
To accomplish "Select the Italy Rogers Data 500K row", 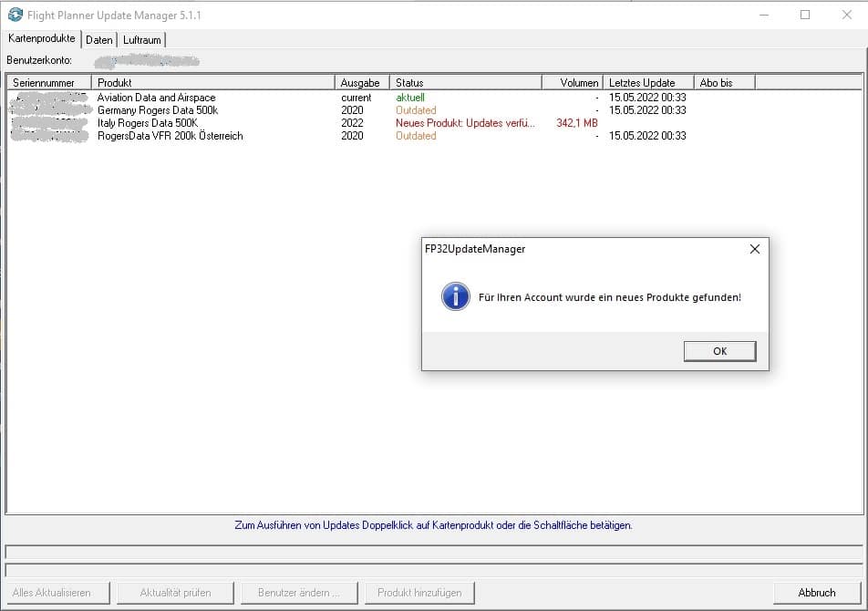I will click(x=148, y=123).
